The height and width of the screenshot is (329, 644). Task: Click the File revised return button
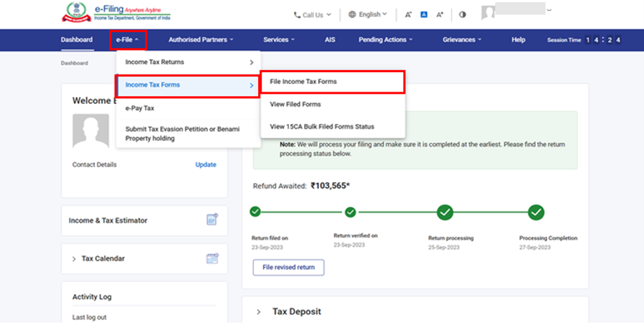[288, 267]
